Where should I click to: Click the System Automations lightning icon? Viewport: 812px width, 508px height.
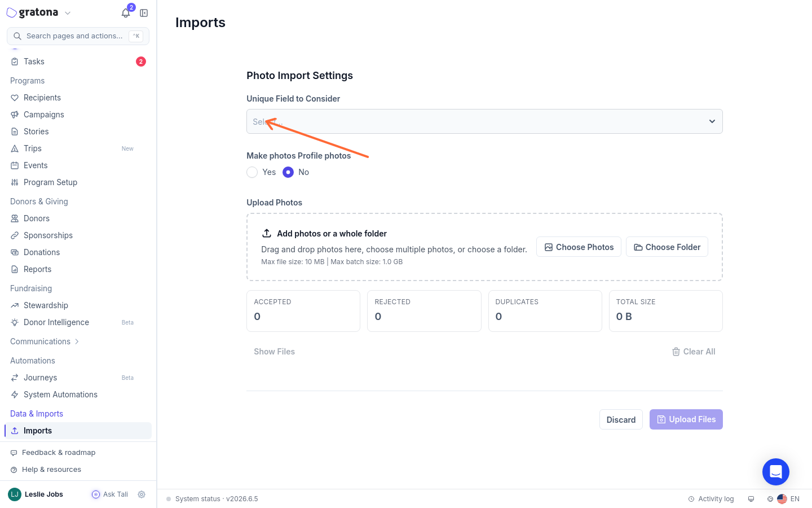pyautogui.click(x=15, y=395)
